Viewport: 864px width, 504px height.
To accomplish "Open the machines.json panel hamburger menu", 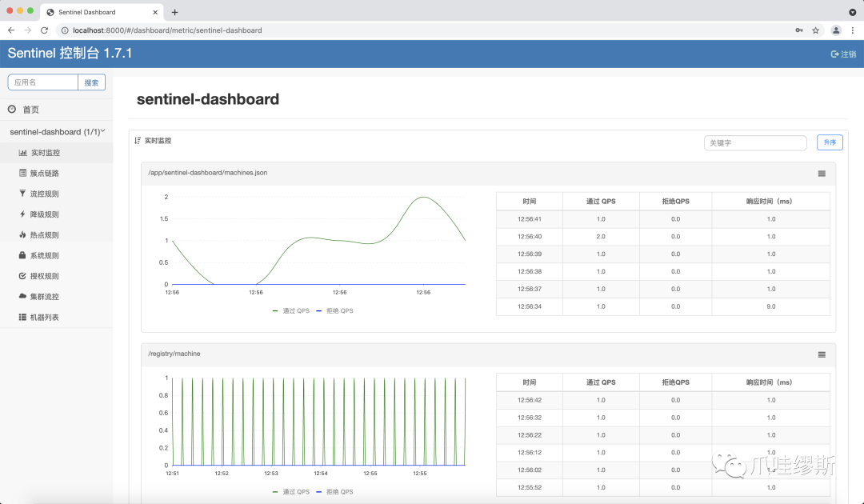I will point(822,174).
